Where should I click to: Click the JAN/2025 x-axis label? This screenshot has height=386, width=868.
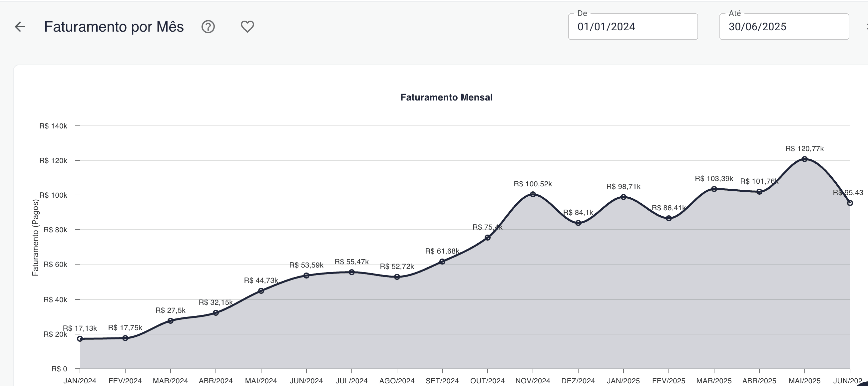tap(623, 381)
